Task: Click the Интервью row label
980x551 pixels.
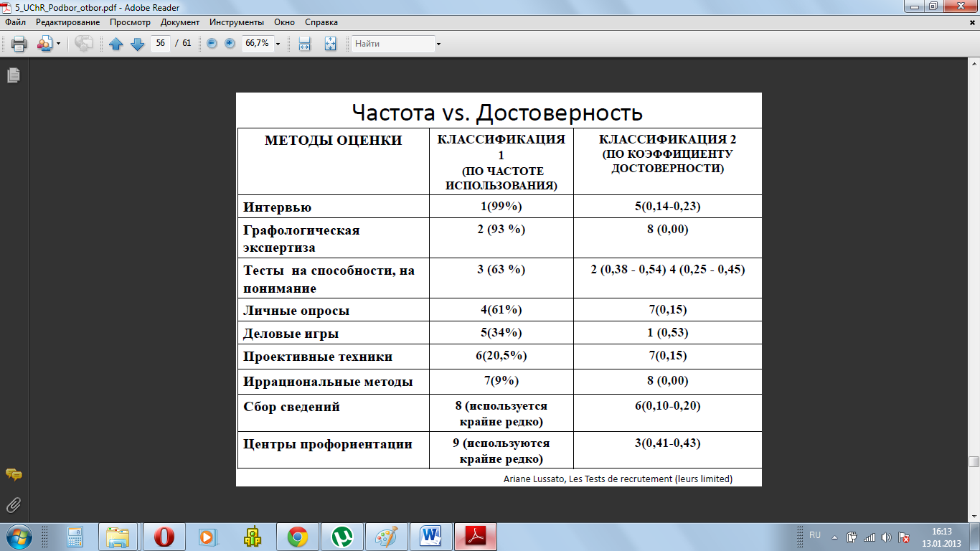Action: [x=277, y=207]
